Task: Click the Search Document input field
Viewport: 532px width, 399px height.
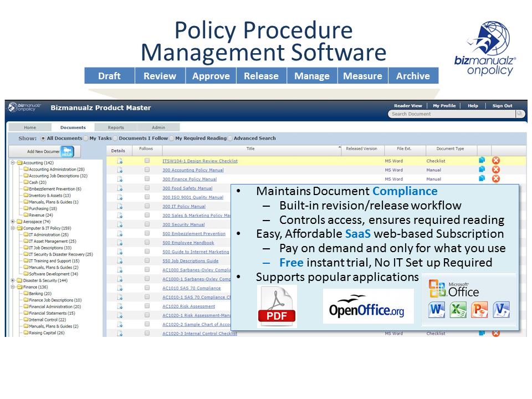Action: coord(452,114)
